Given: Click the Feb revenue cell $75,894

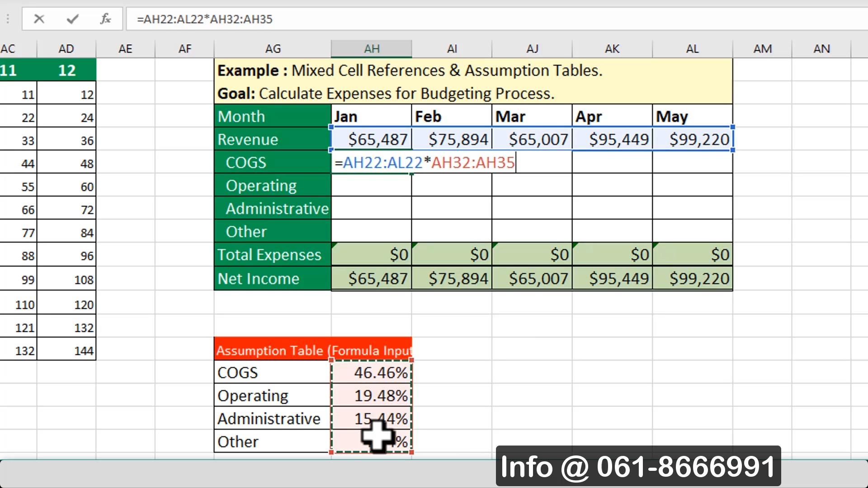Looking at the screenshot, I should [x=452, y=139].
